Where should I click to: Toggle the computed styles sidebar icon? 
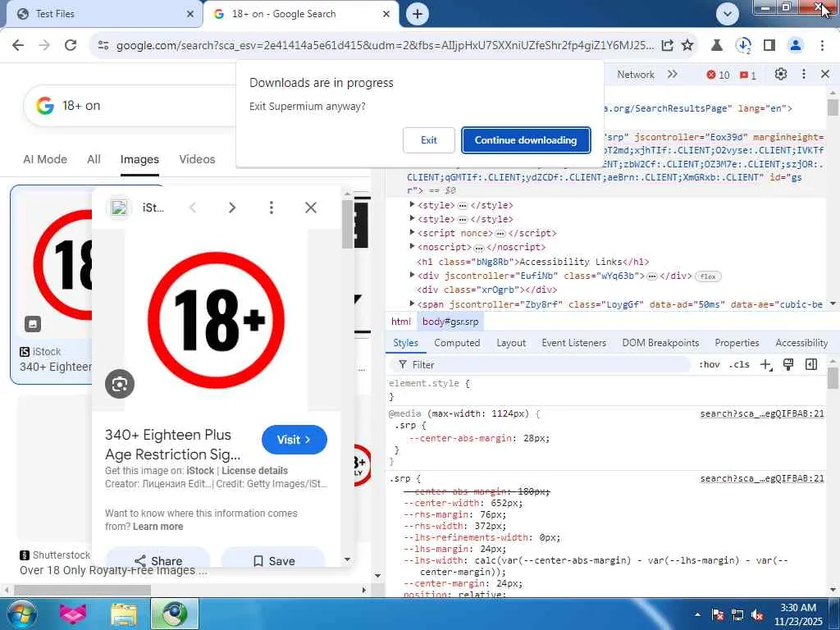click(x=811, y=365)
